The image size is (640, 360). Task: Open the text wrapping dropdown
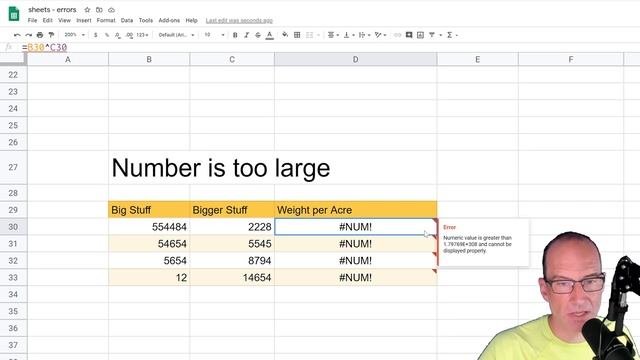(x=364, y=35)
